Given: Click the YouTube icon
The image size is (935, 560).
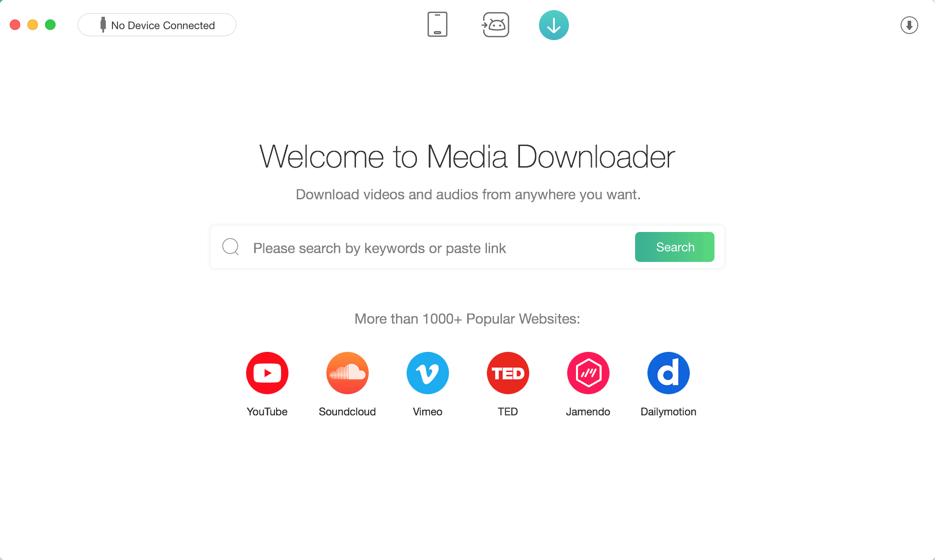Looking at the screenshot, I should tap(267, 373).
